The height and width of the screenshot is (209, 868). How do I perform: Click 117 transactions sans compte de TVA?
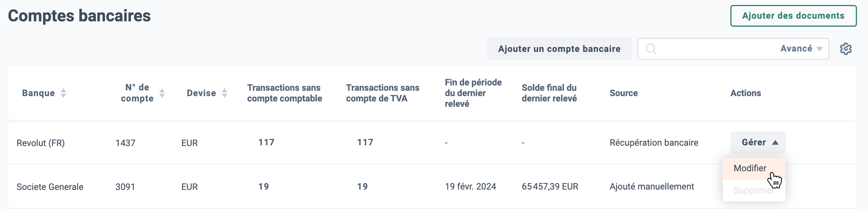(x=365, y=142)
